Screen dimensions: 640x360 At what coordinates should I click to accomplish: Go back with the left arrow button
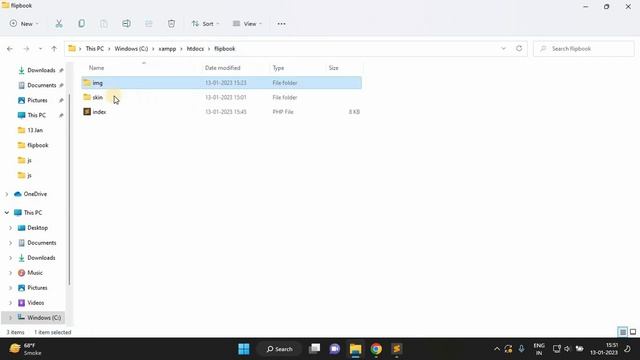coord(10,49)
